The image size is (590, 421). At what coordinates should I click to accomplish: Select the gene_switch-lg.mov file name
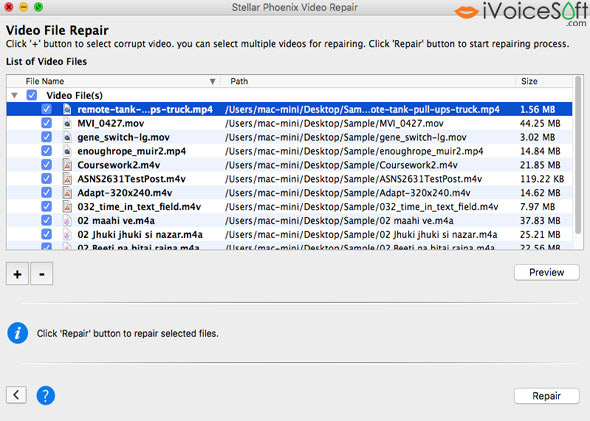[x=123, y=137]
